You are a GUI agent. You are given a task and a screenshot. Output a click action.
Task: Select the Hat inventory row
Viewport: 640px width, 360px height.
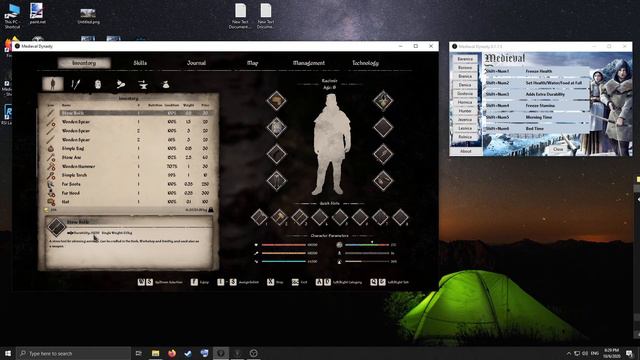(x=129, y=202)
